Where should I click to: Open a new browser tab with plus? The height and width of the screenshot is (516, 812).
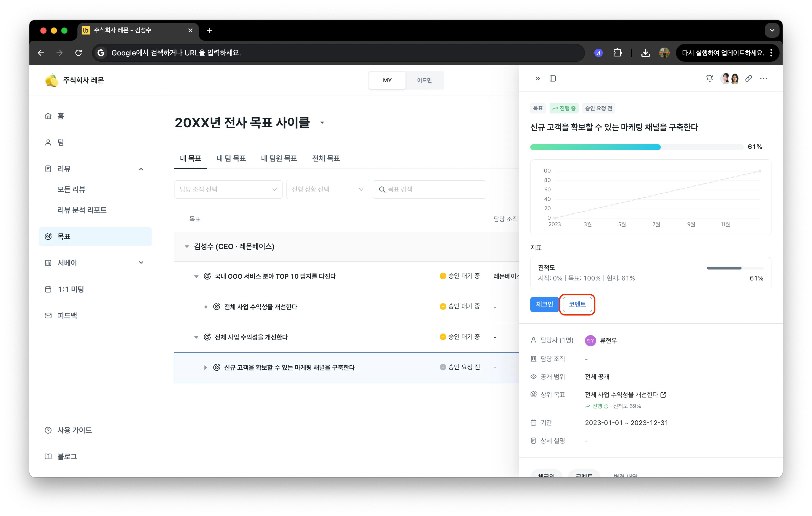(209, 30)
